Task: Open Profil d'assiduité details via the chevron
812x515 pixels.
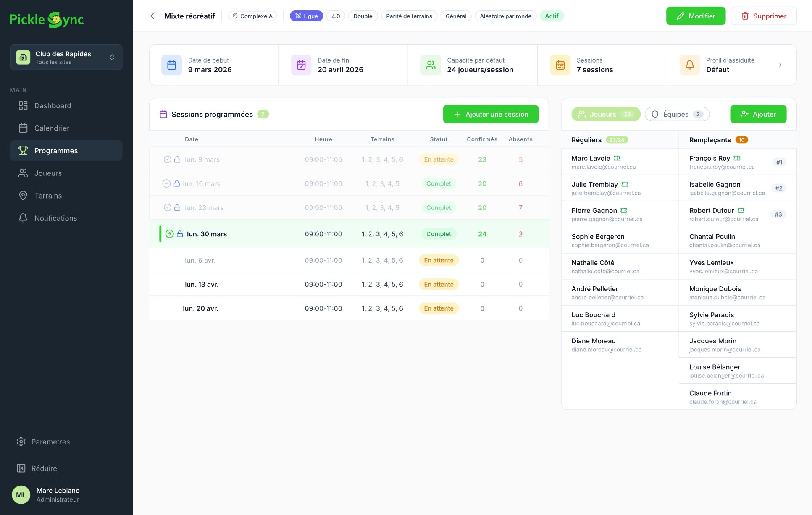Action: pos(780,65)
